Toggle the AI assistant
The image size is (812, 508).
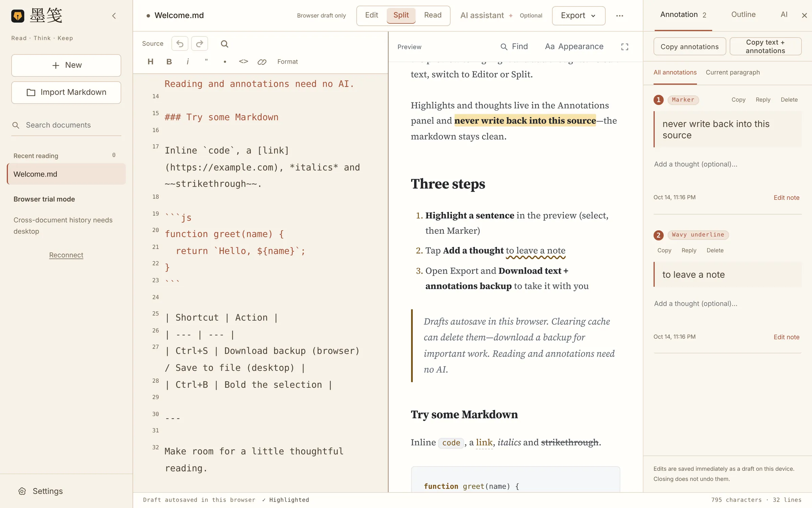pyautogui.click(x=501, y=16)
